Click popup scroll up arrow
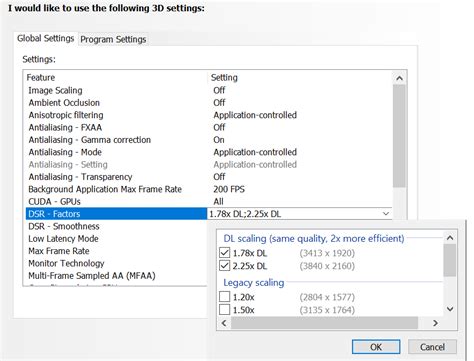Screen dimensions: 474x361 pyautogui.click(x=450, y=238)
